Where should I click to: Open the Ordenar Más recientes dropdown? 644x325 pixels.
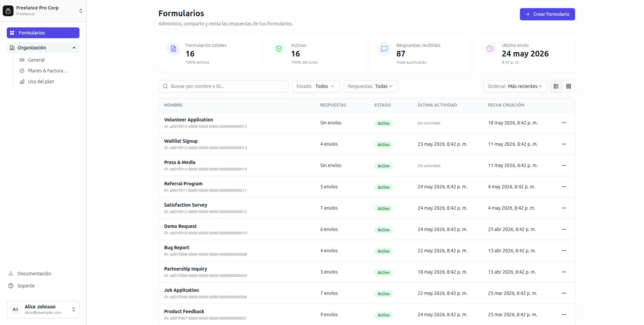pyautogui.click(x=515, y=86)
